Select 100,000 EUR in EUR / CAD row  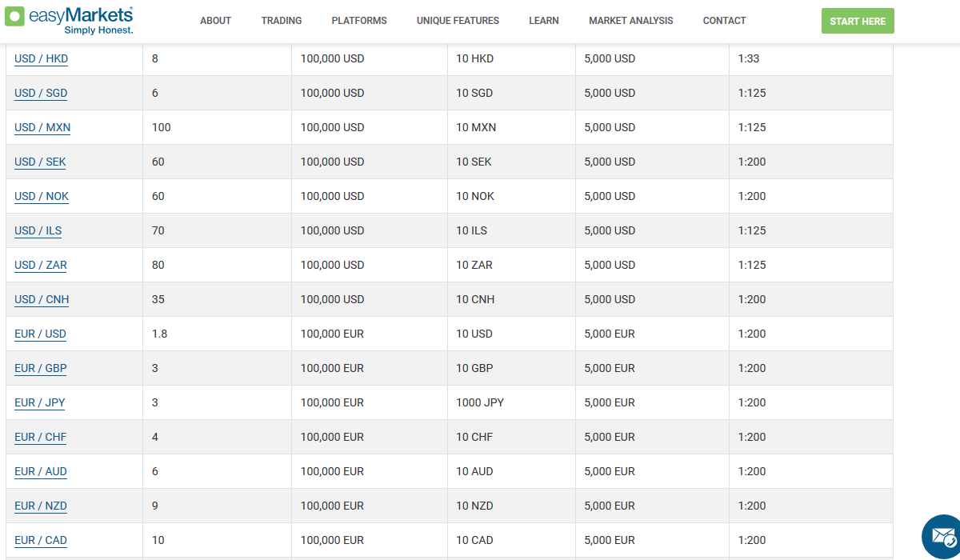[x=332, y=540]
